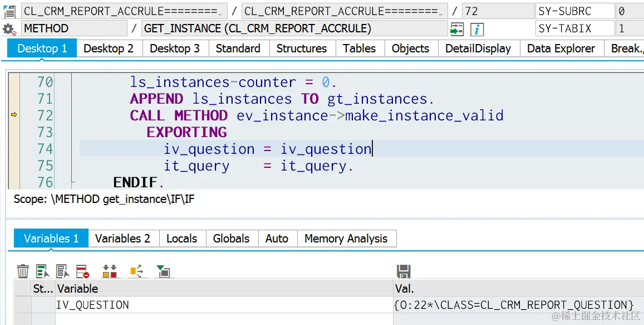The image size is (644, 325).
Task: Open the Structures tab
Action: pyautogui.click(x=302, y=48)
